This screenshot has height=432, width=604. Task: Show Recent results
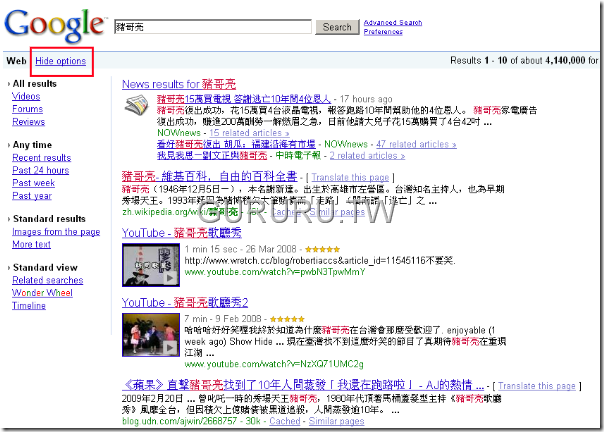(42, 158)
